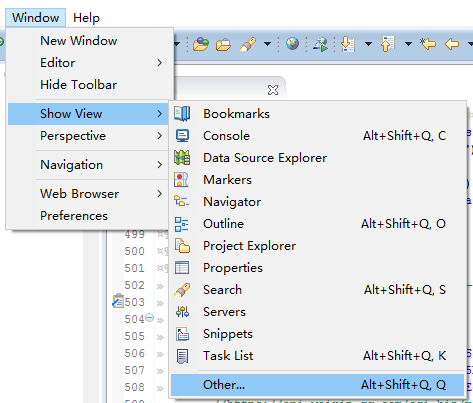
Task: Select Other... to show more views
Action: pyautogui.click(x=317, y=385)
